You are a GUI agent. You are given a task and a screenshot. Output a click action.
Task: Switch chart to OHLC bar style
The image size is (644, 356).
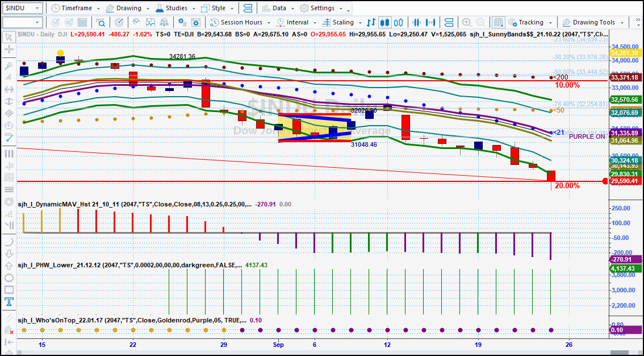tap(371, 22)
